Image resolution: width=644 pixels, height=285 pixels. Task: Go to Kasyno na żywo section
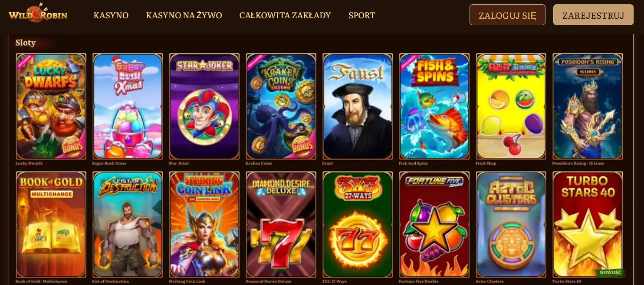click(184, 16)
